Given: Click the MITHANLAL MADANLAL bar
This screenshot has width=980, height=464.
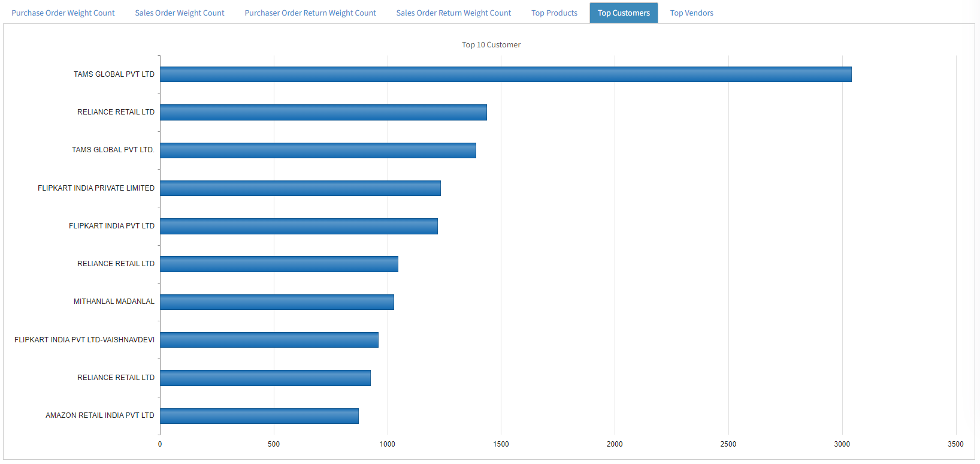Looking at the screenshot, I should [x=277, y=302].
